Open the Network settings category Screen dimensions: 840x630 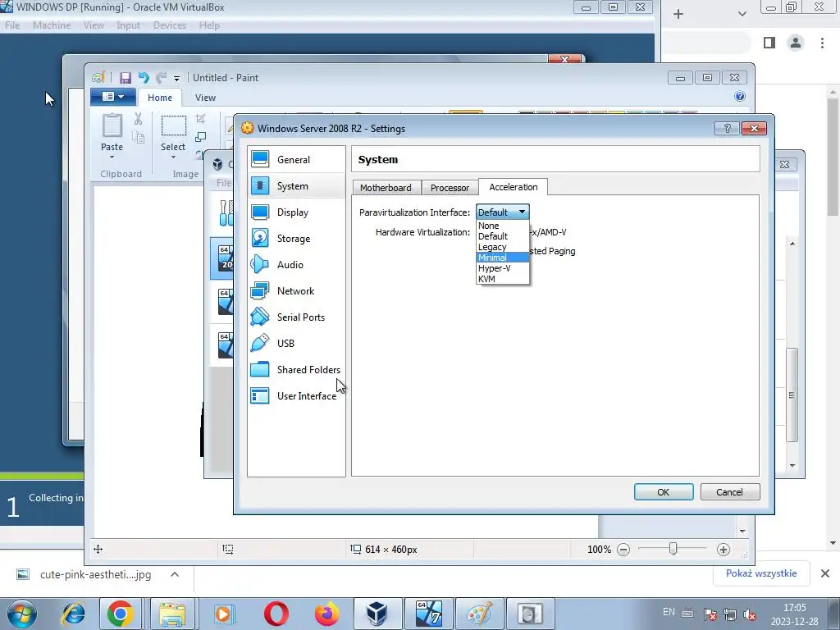(296, 291)
